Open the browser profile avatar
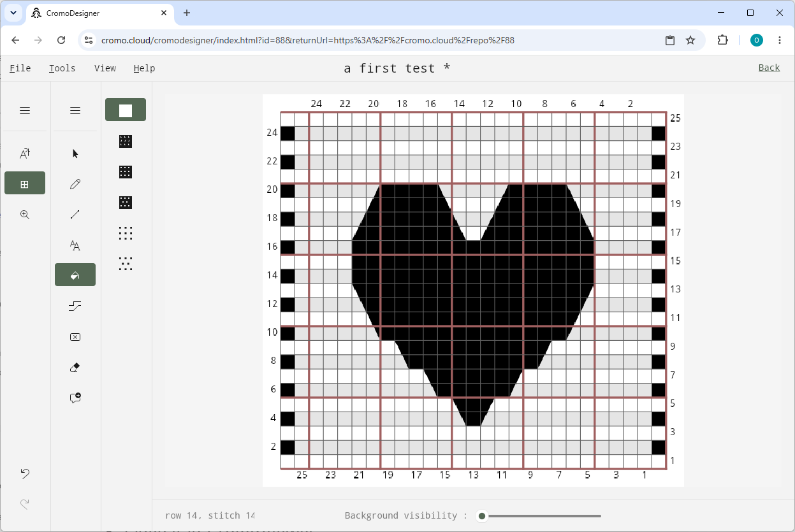 [757, 40]
